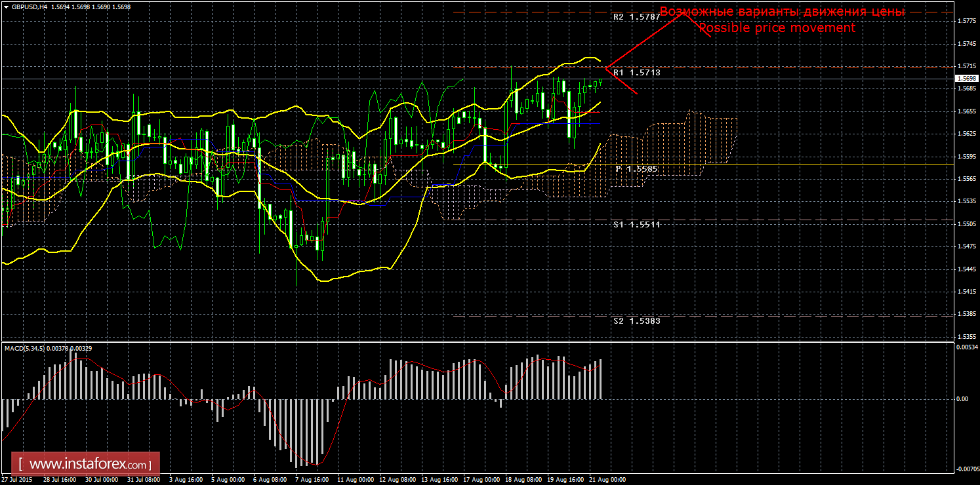Click the 27 Jul 2015 date label

[x=17, y=480]
